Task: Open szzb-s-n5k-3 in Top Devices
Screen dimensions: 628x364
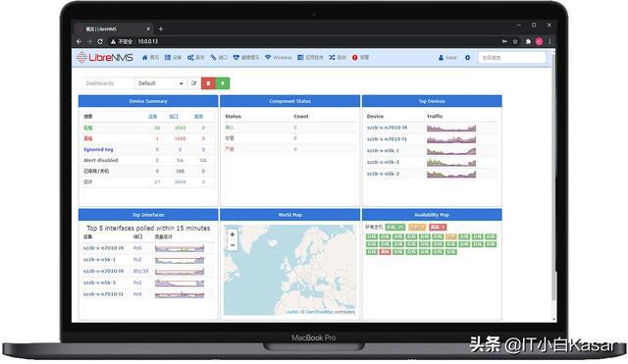Action: 383,162
